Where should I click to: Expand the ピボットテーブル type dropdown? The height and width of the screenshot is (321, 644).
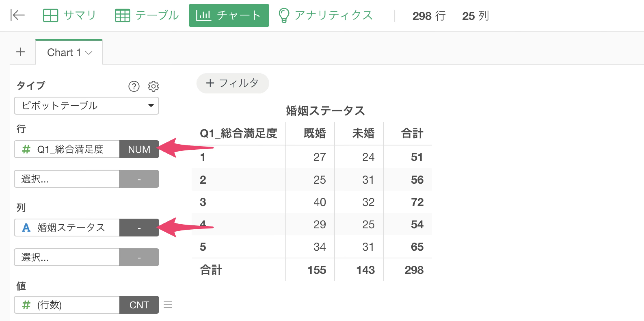pos(87,106)
